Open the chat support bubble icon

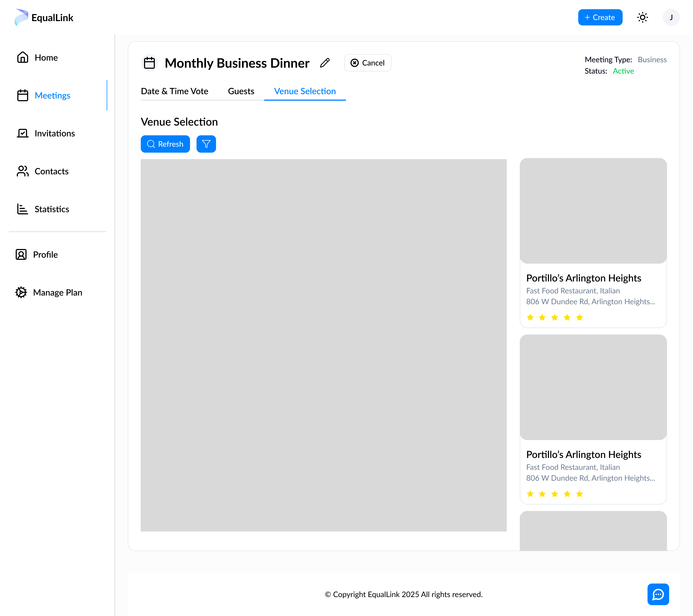[x=658, y=594]
